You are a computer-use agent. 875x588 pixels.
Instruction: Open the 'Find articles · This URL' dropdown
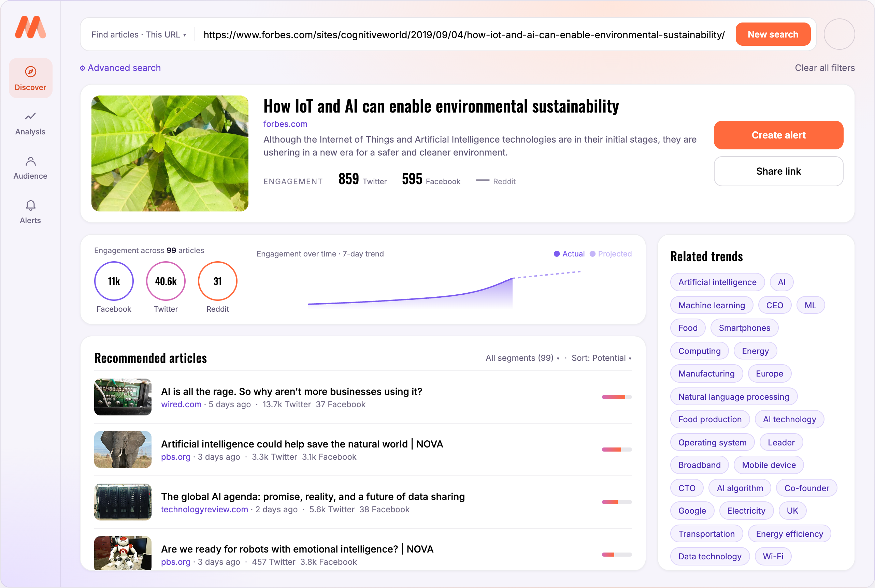tap(139, 34)
